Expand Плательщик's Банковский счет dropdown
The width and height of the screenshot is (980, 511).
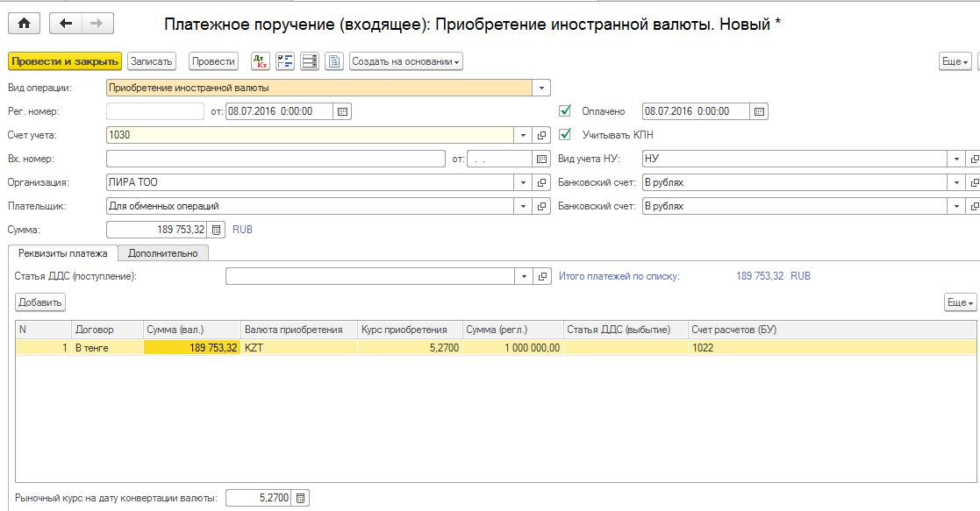956,206
